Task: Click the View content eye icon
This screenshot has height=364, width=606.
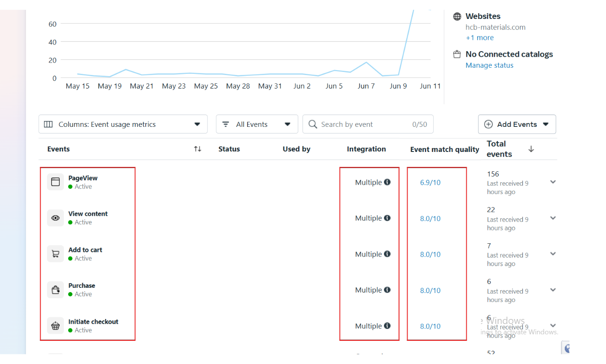Action: coord(55,218)
